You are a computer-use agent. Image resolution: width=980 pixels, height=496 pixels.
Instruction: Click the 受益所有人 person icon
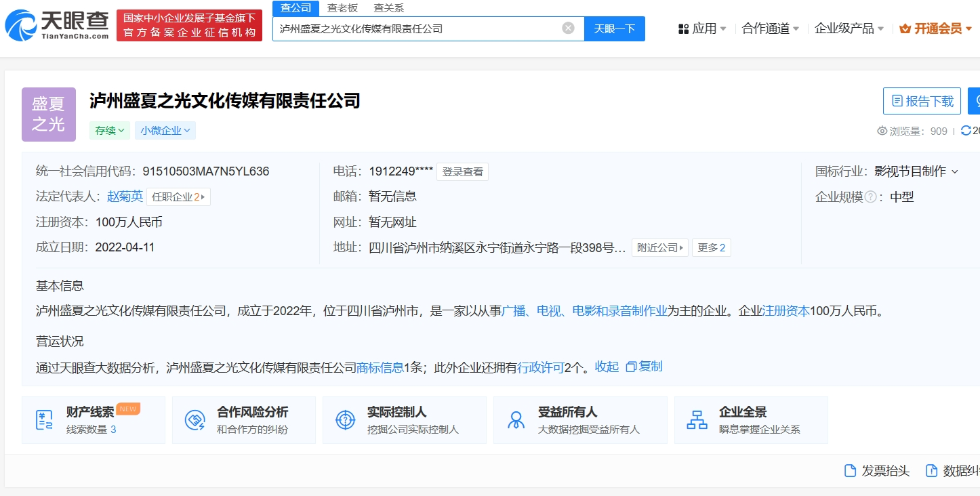(x=516, y=420)
